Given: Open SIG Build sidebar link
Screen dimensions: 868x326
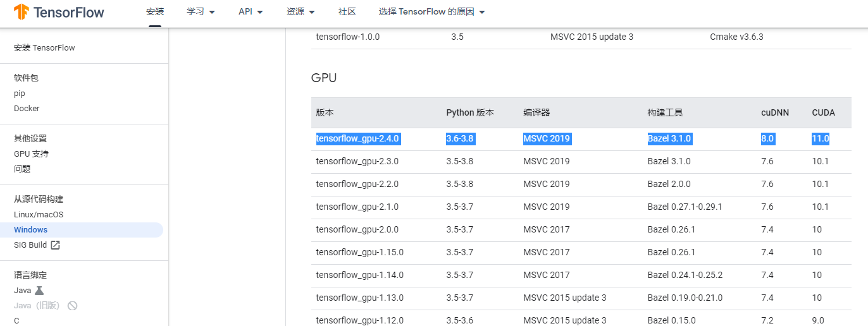Looking at the screenshot, I should click(x=30, y=245).
